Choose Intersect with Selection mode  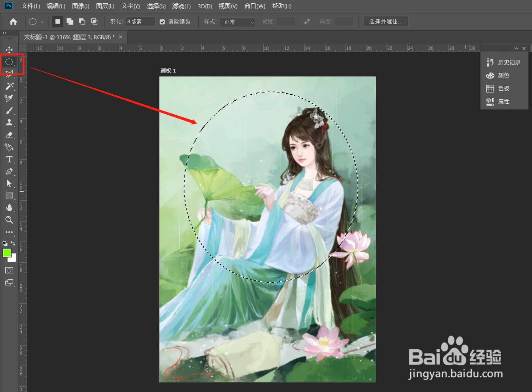click(94, 22)
